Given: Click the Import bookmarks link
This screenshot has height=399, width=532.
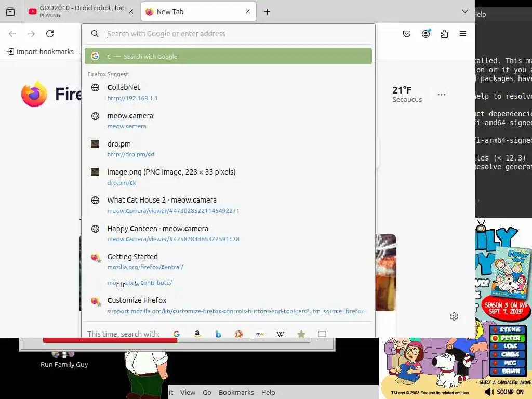Looking at the screenshot, I should tap(43, 51).
